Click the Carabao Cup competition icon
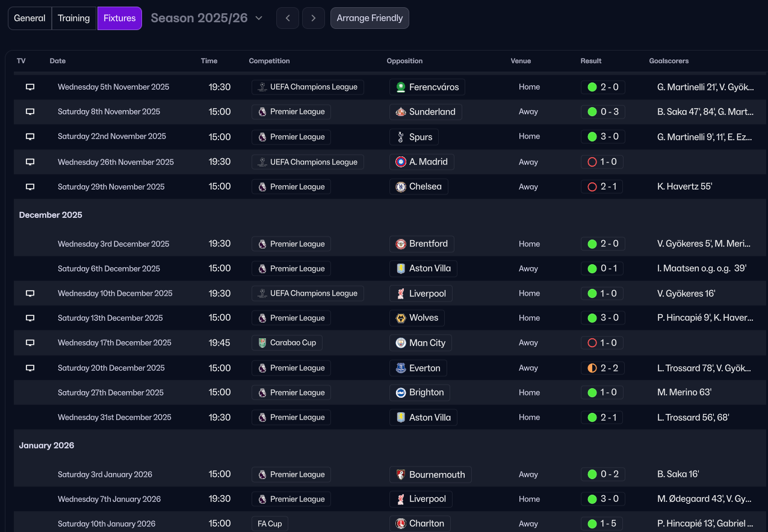Viewport: 768px width, 532px height. [262, 343]
